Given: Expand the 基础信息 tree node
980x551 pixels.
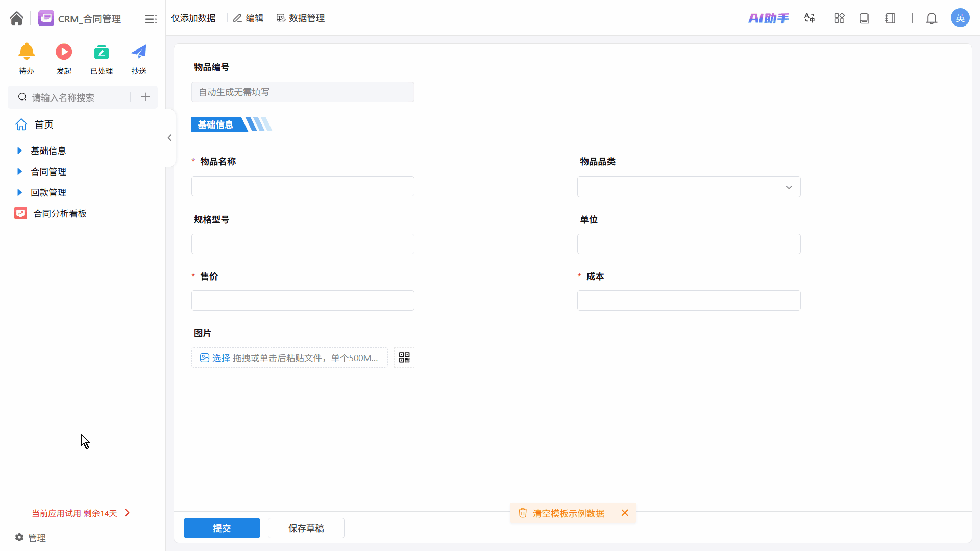Looking at the screenshot, I should (19, 151).
